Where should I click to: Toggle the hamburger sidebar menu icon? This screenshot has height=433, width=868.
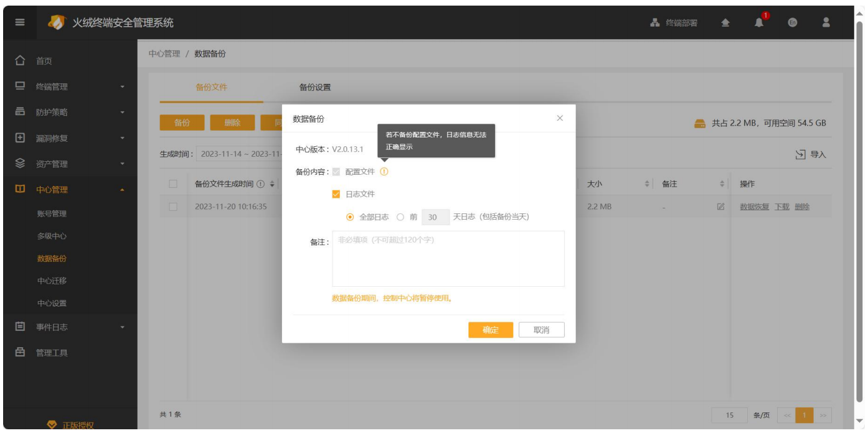click(x=20, y=23)
